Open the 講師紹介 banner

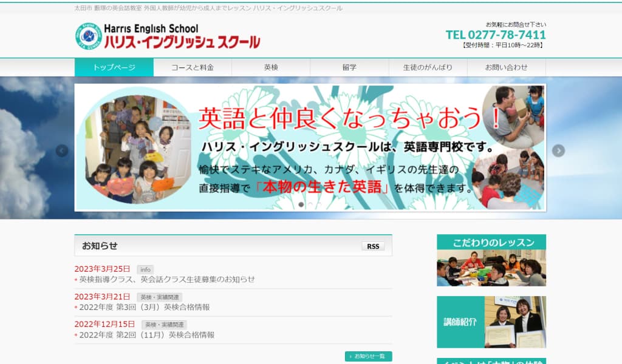[491, 322]
